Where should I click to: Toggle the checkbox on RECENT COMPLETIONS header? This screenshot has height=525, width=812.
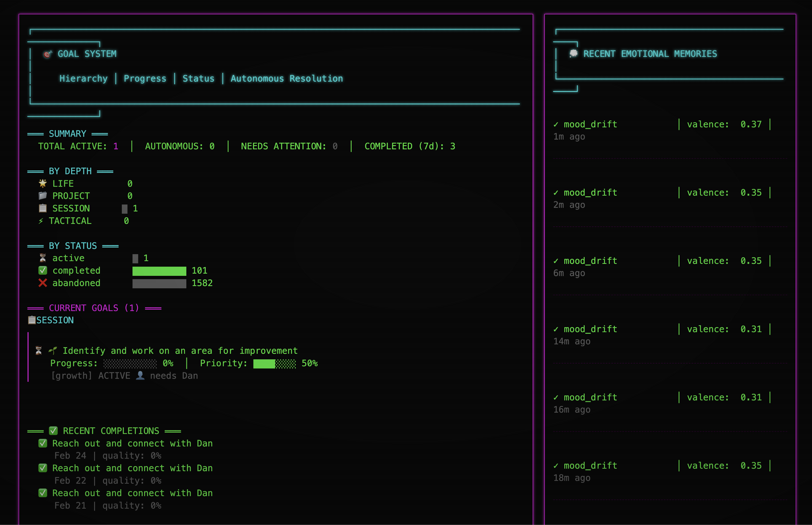tap(53, 431)
